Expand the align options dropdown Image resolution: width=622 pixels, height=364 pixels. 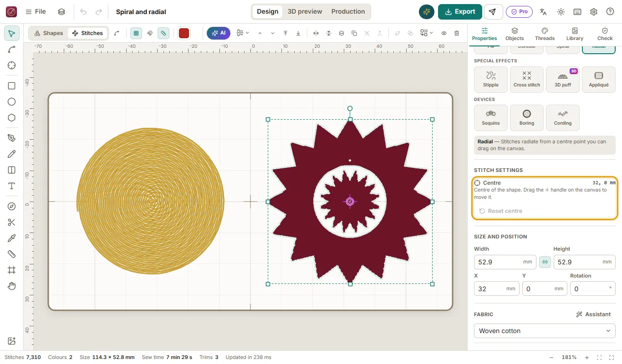tap(243, 33)
